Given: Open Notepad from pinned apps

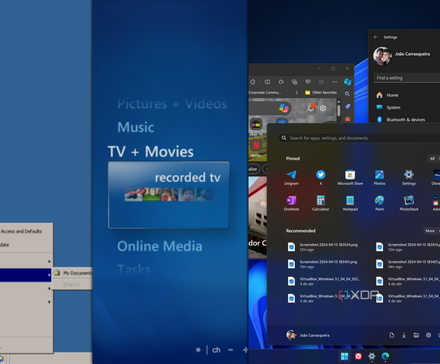Looking at the screenshot, I should [350, 203].
